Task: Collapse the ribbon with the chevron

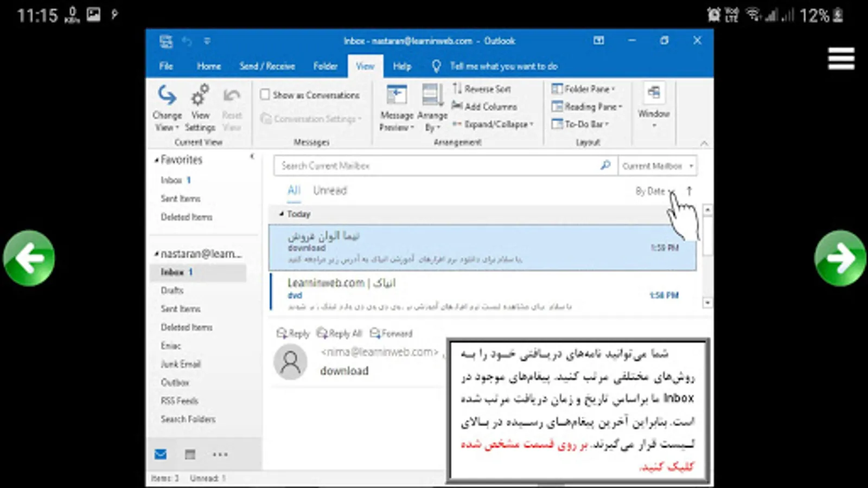Action: pyautogui.click(x=704, y=143)
